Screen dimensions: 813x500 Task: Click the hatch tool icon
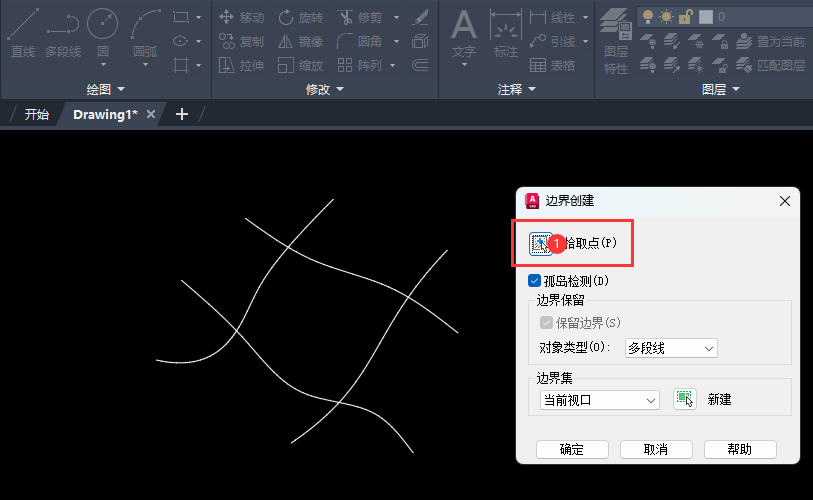click(180, 65)
